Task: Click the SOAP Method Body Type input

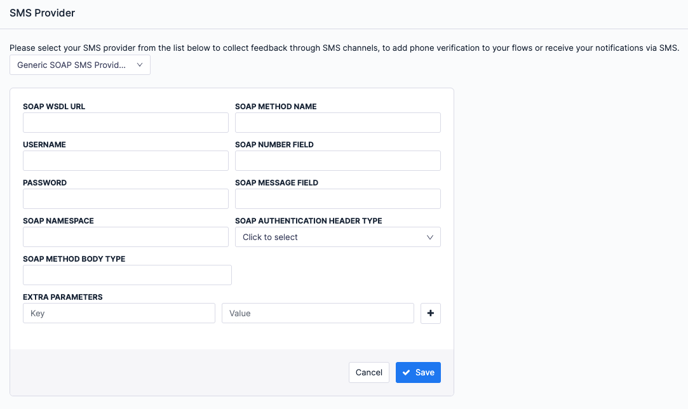Action: tap(127, 275)
